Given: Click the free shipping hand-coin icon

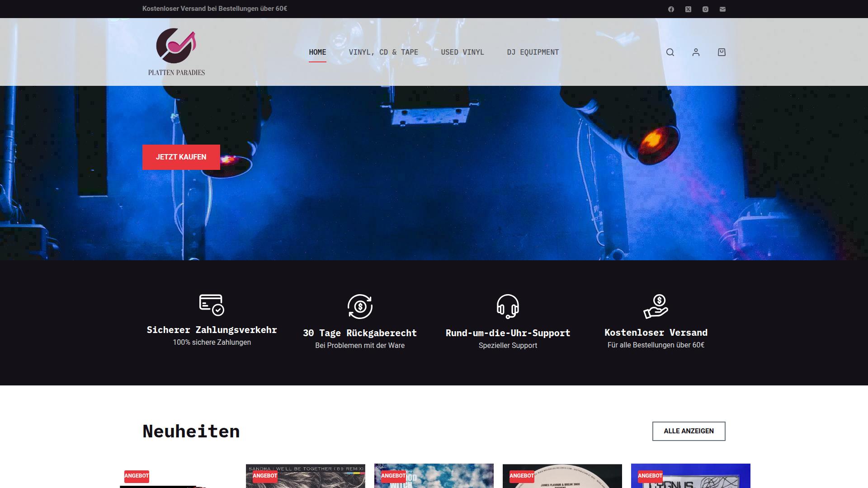Looking at the screenshot, I should click(x=656, y=306).
